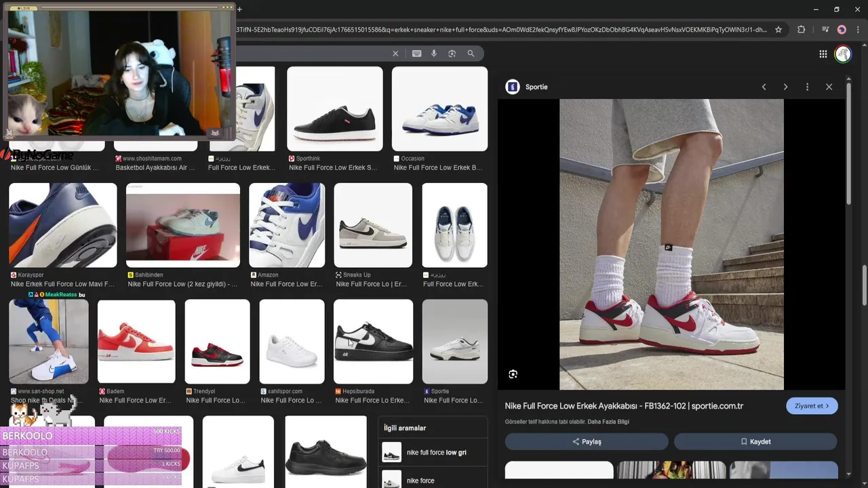Click the search magnifier icon

(x=471, y=54)
